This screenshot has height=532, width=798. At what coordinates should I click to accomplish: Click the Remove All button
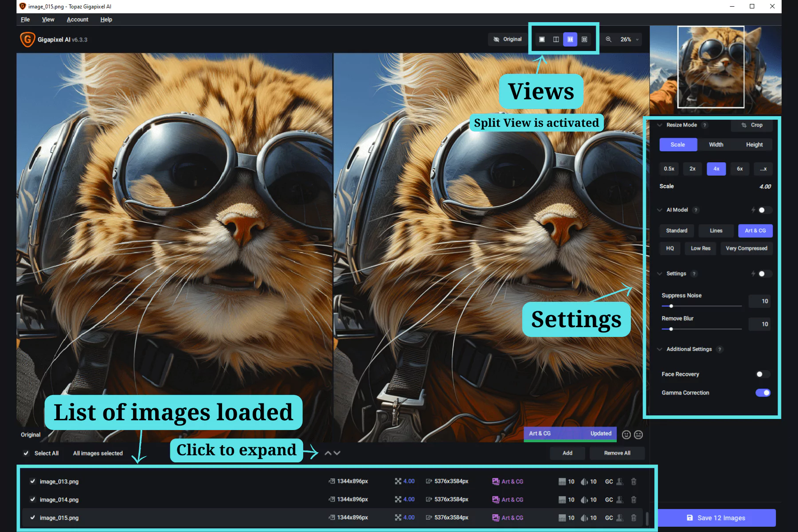coord(617,453)
